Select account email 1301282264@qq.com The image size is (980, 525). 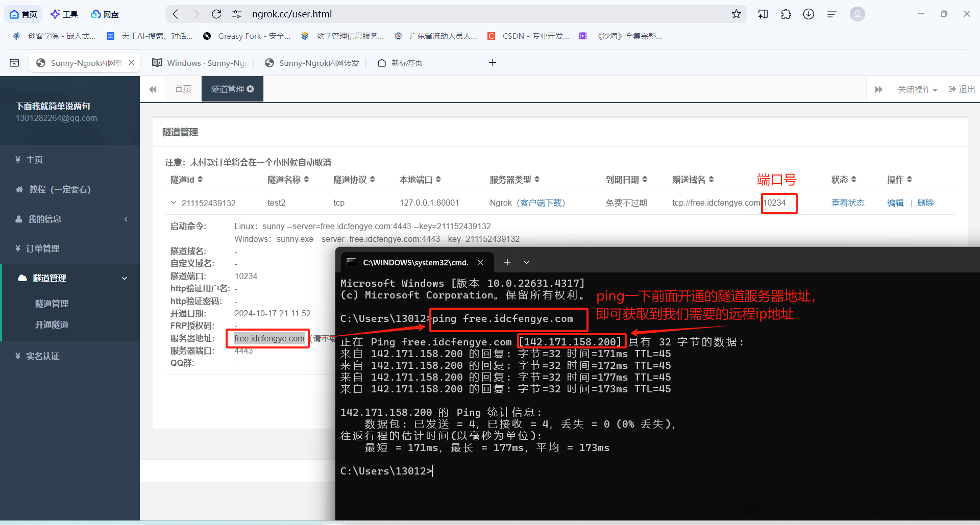[x=56, y=118]
